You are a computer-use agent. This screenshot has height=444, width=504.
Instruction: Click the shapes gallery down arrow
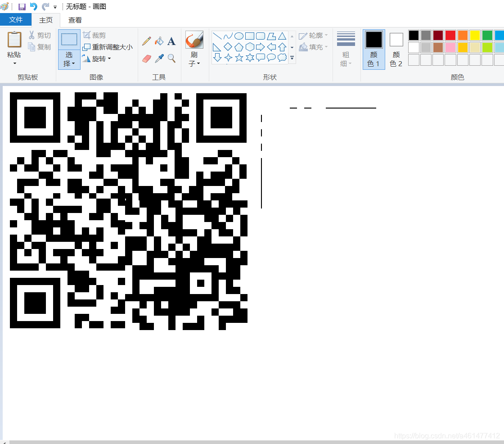(292, 47)
